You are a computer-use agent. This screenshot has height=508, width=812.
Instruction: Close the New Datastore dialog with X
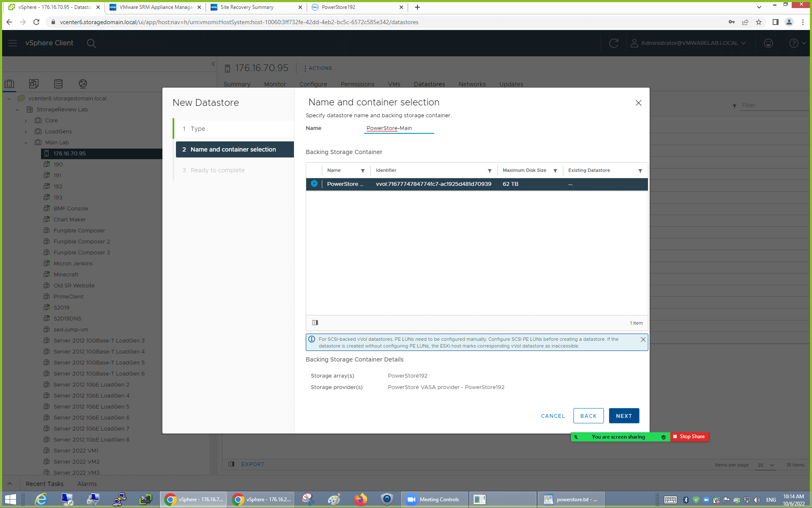(639, 103)
